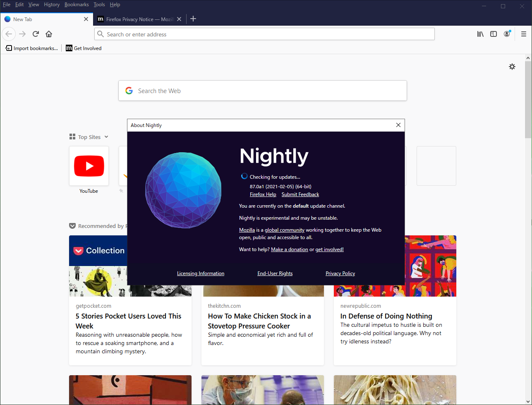532x405 pixels.
Task: Open How To Make Chicken Stock article
Action: [x=259, y=321]
